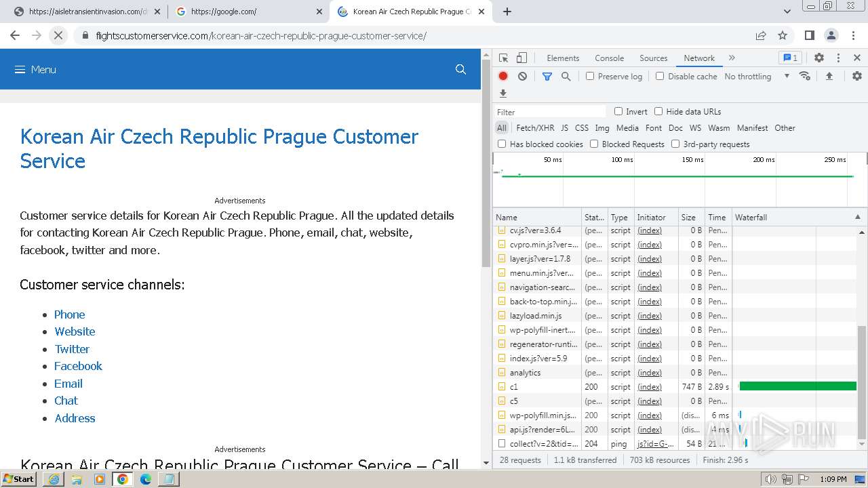
Task: Check Has blocked cookies
Action: pos(502,144)
